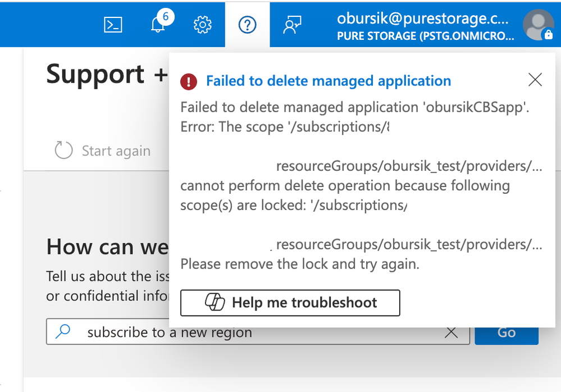
Task: Open 'Failed to delete managed application' title link
Action: [329, 81]
